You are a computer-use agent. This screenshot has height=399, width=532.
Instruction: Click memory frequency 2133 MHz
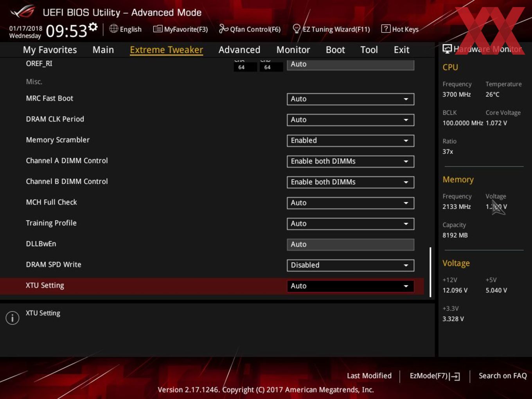[x=457, y=207]
